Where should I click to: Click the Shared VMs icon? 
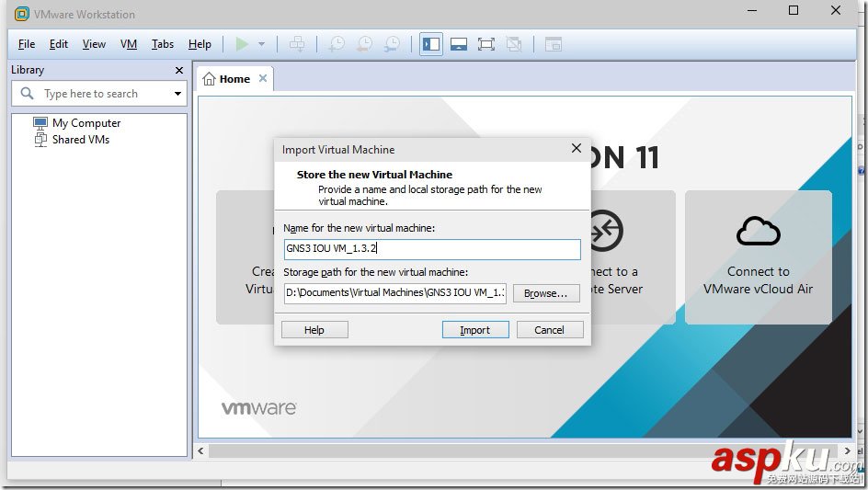click(x=40, y=140)
